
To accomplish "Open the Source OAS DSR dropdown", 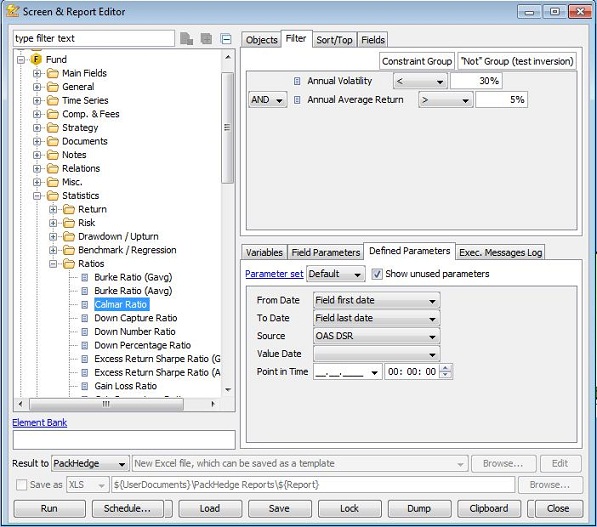I will click(377, 336).
